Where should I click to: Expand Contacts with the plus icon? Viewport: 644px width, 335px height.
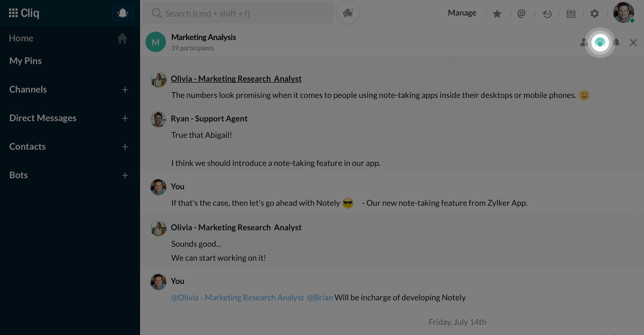coord(125,147)
